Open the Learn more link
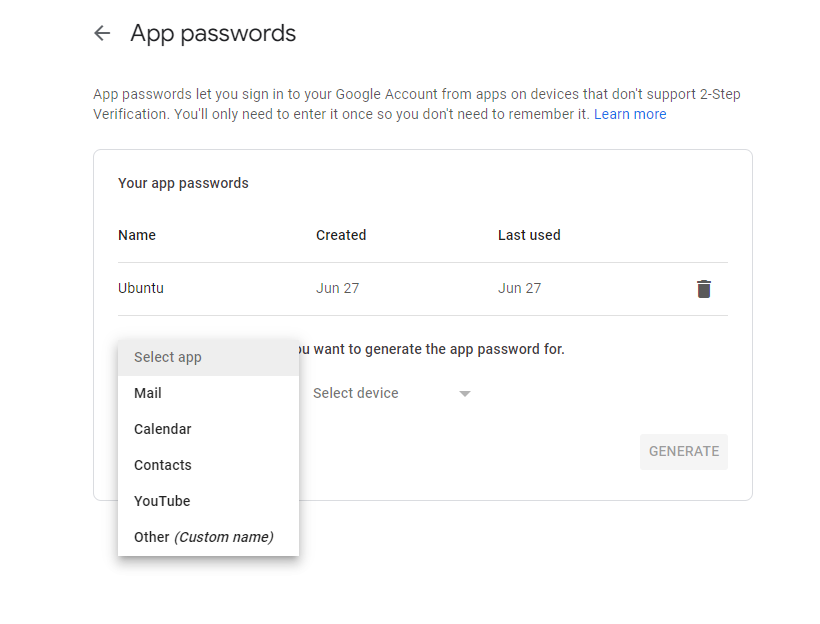This screenshot has width=820, height=624. pyautogui.click(x=630, y=114)
